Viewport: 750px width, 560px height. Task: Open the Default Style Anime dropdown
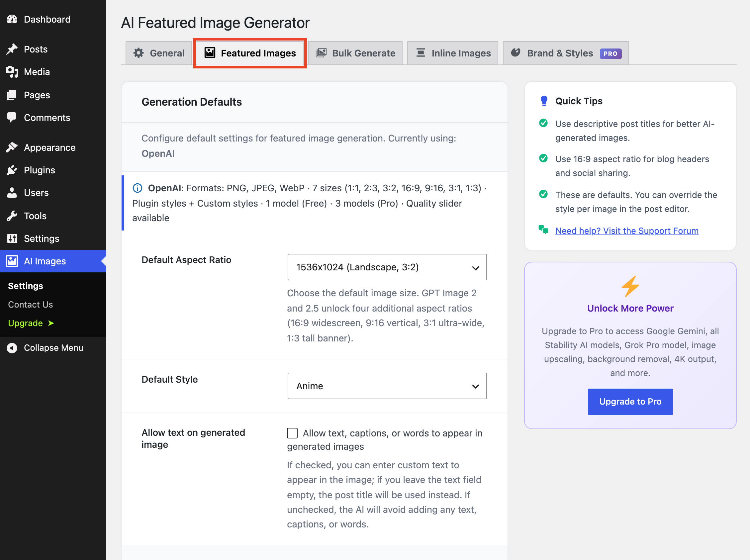pos(387,386)
